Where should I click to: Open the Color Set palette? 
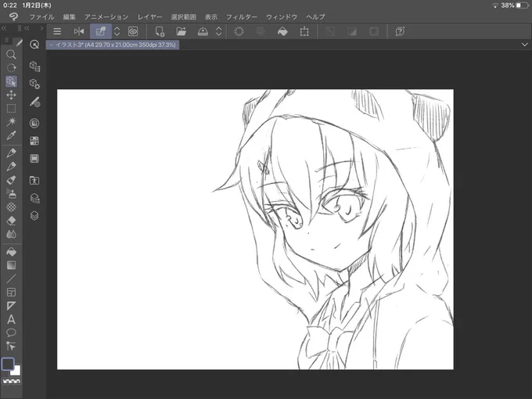pyautogui.click(x=34, y=141)
